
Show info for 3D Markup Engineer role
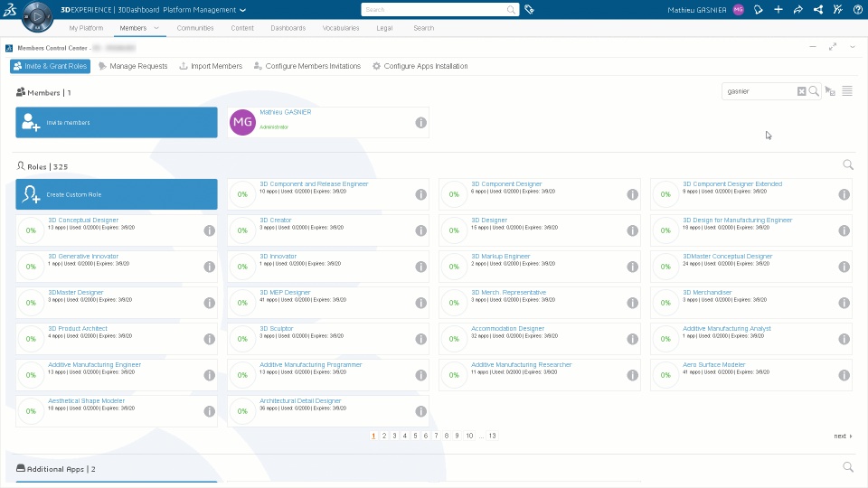click(x=632, y=267)
